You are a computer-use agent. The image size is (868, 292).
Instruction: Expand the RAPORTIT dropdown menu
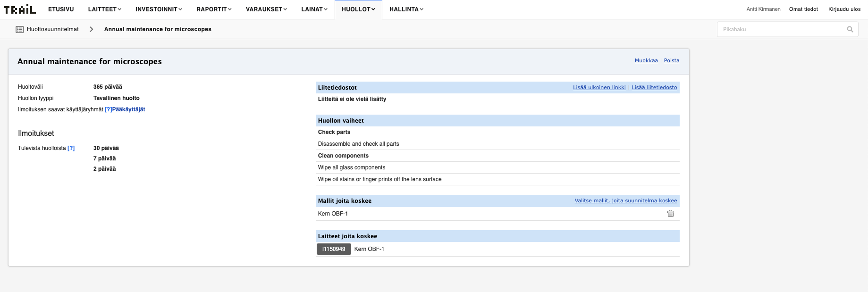(214, 9)
